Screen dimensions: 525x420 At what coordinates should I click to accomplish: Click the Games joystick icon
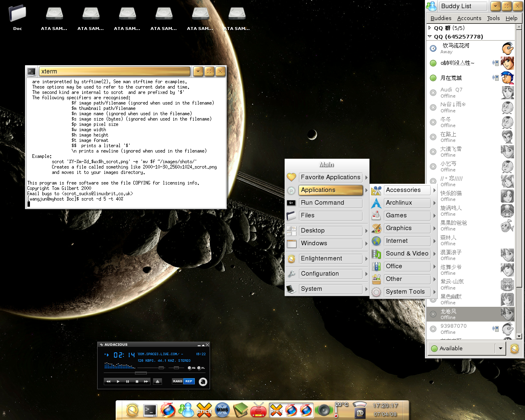click(376, 216)
